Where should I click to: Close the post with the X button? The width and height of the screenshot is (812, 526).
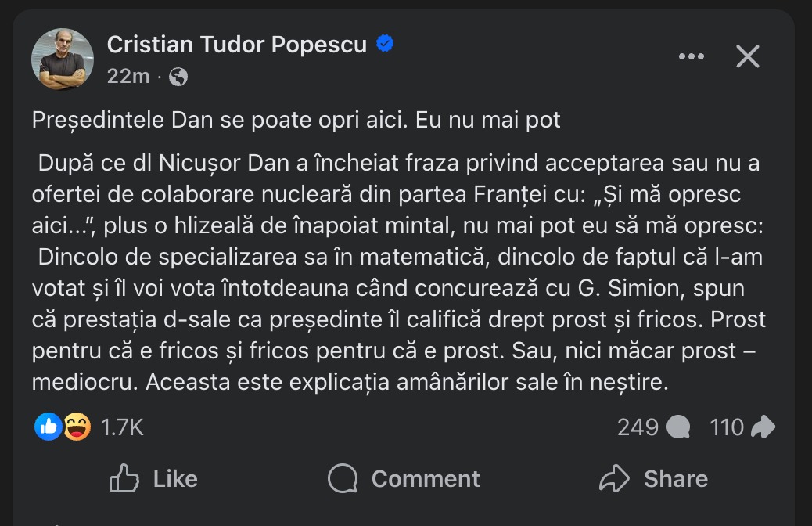pos(748,56)
